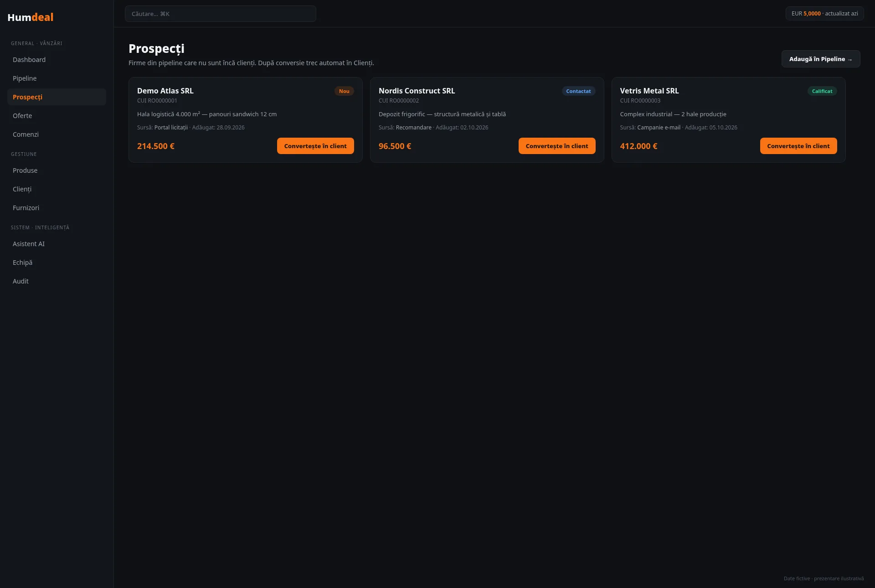Click Hala logistică 4.000 m² description
Viewport: 875px width, 588px height.
(x=207, y=114)
